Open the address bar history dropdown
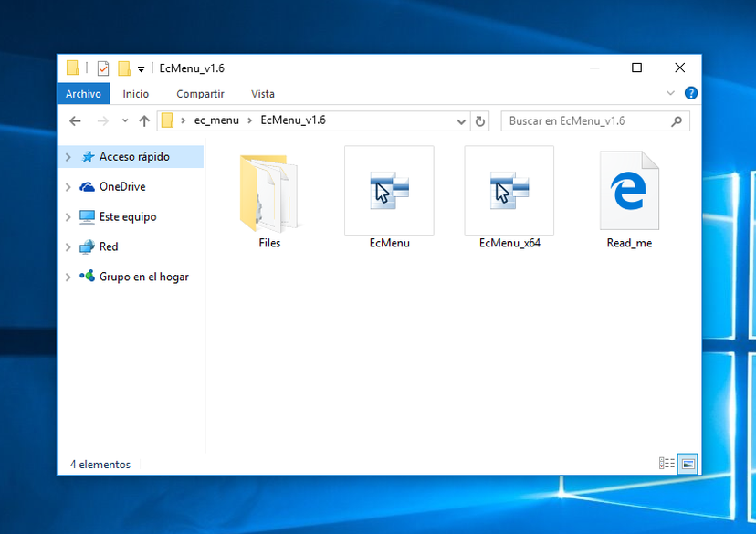 461,120
